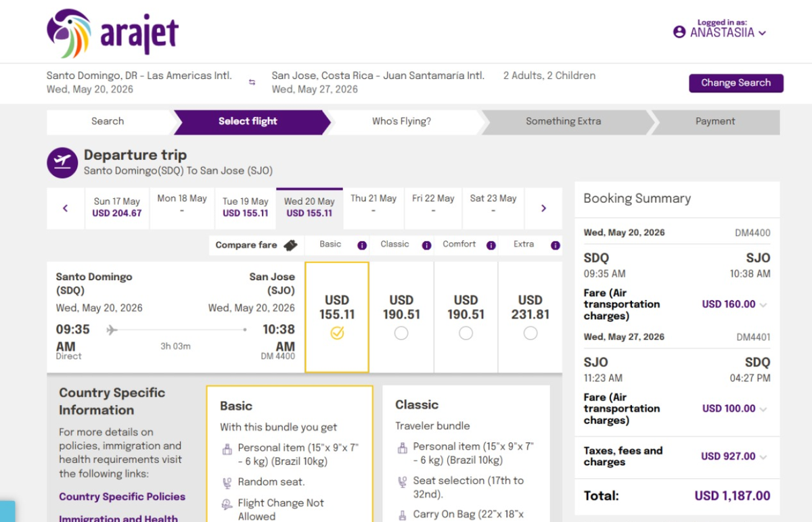Click the user avatar icon beside ANASTASIIA
The image size is (812, 522).
[679, 32]
